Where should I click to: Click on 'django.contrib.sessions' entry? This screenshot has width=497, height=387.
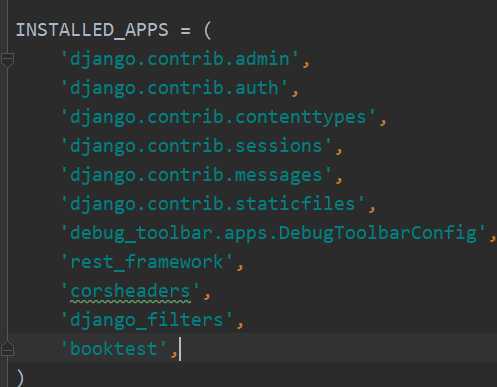click(197, 147)
